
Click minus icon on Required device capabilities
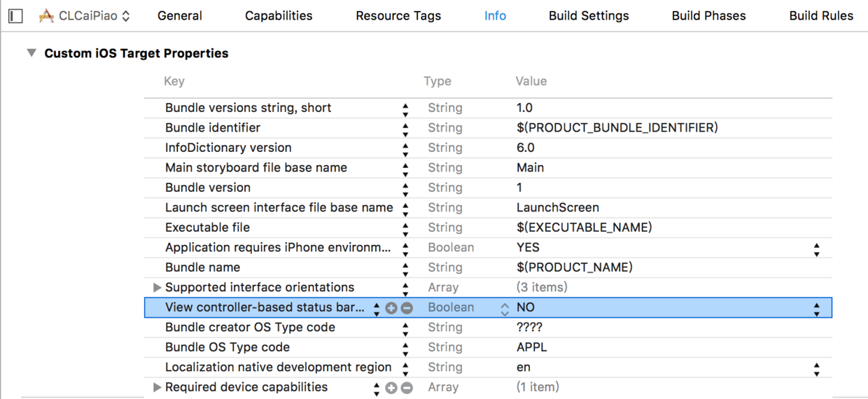[407, 388]
